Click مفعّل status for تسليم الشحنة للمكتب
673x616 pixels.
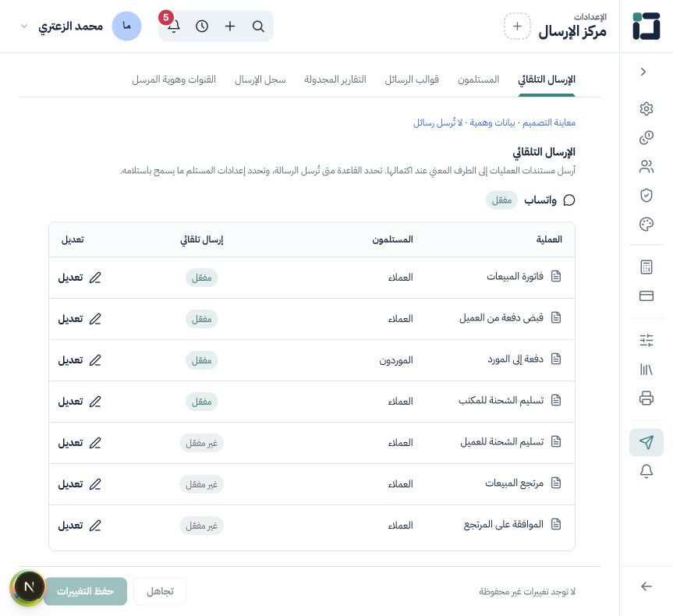point(202,402)
